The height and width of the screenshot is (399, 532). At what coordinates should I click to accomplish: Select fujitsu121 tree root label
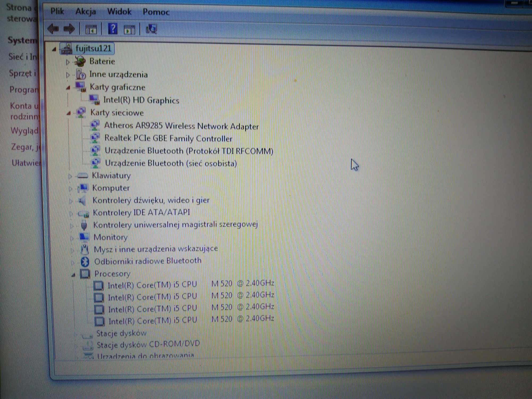(x=93, y=49)
